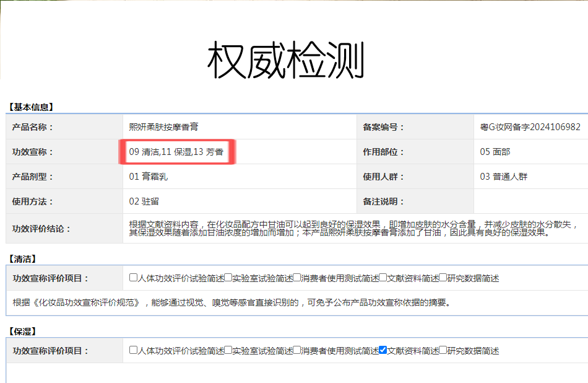Uncheck 文献资料简述 in the 保湿 section
Image resolution: width=588 pixels, height=383 pixels.
click(x=383, y=350)
